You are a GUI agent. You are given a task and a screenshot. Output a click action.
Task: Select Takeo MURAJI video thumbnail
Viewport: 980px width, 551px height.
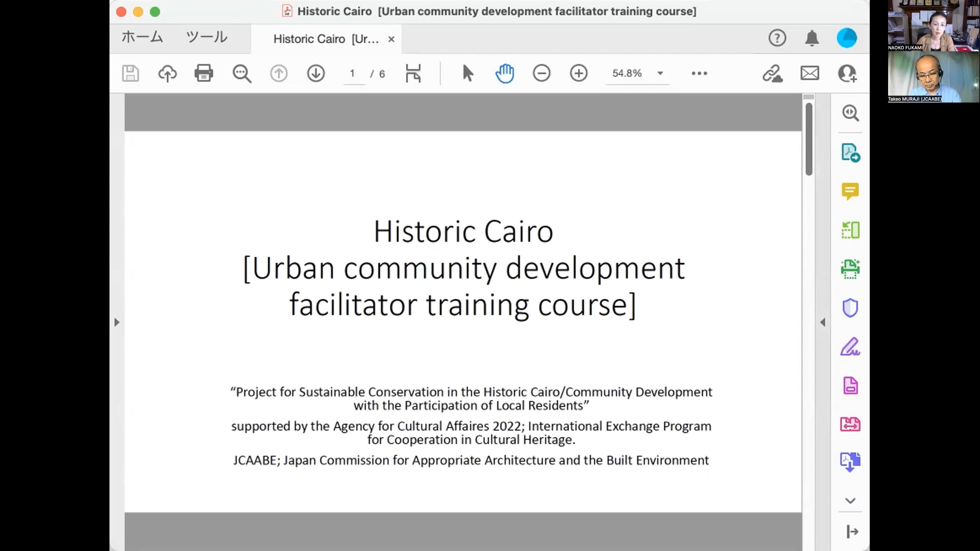933,77
